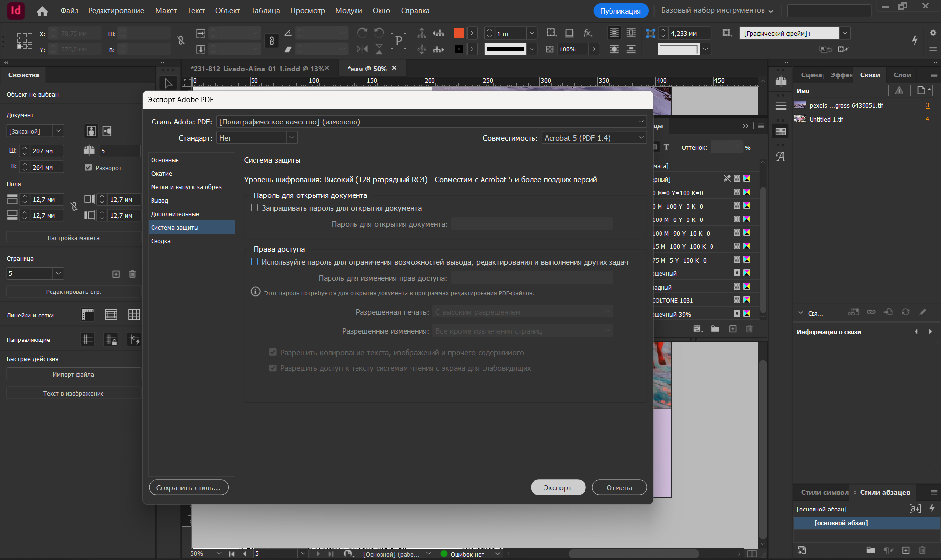Open the zoom level dropdown in status bar

point(219,554)
